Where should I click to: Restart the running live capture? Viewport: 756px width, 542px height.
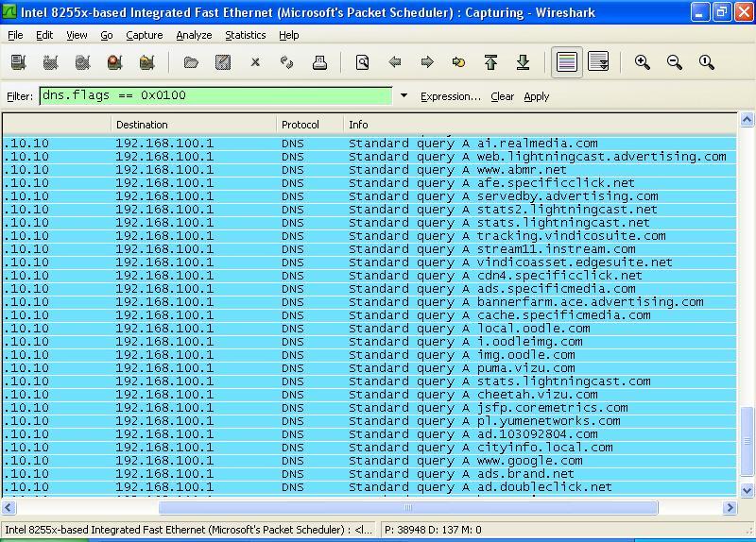point(147,62)
